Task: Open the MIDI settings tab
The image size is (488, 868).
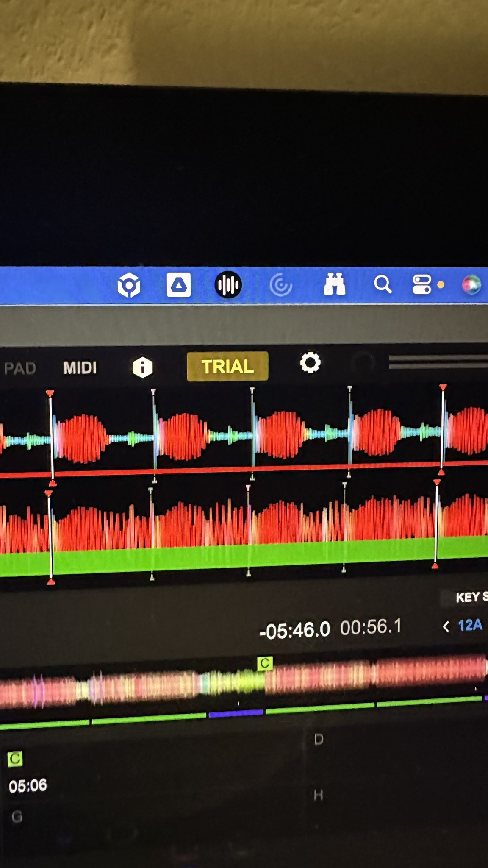Action: [80, 367]
